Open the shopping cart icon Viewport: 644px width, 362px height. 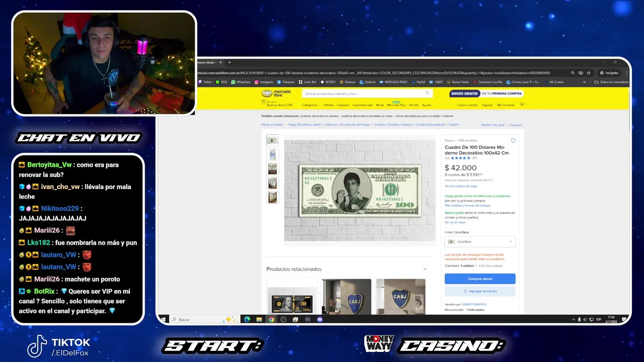point(522,105)
